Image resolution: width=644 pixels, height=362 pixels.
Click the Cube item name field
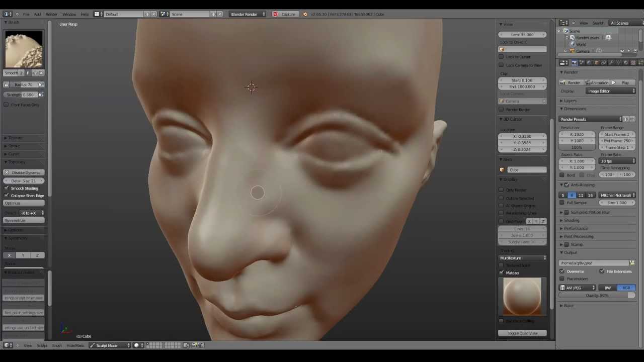(526, 170)
